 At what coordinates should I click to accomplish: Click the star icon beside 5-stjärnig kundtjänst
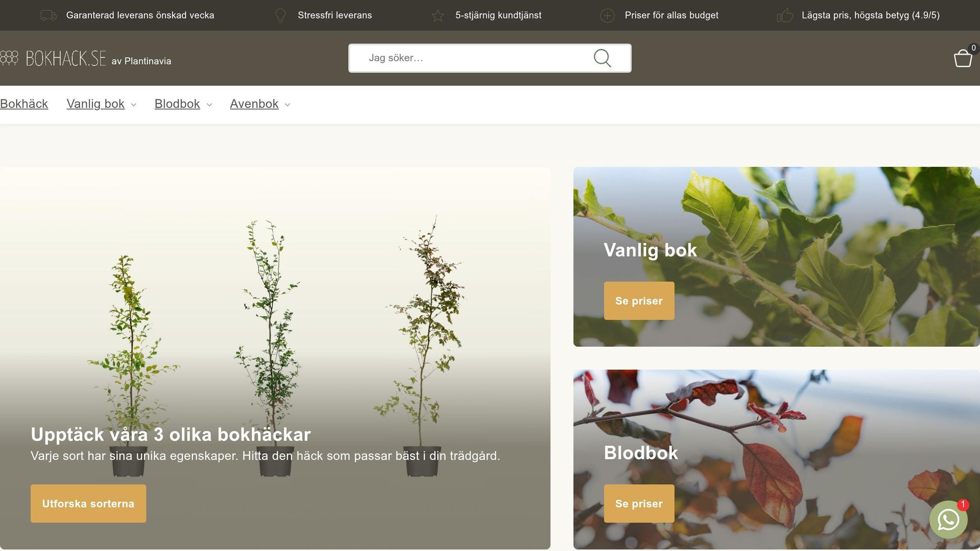438,16
